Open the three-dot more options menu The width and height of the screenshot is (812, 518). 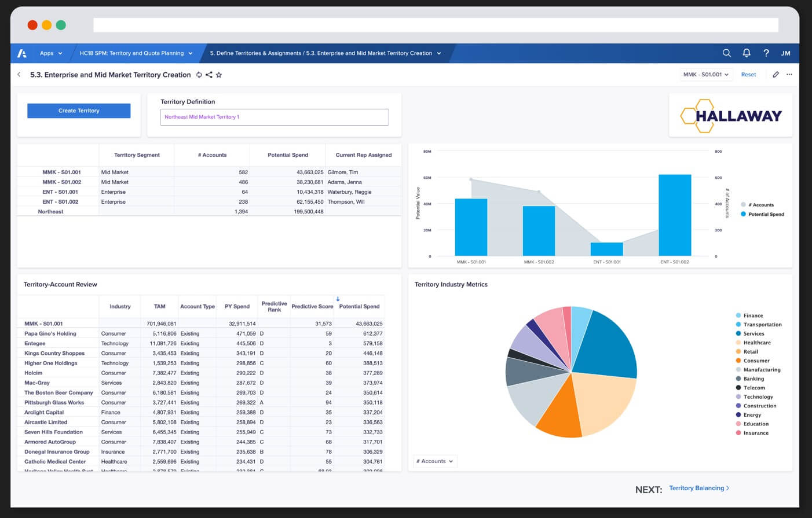click(789, 75)
